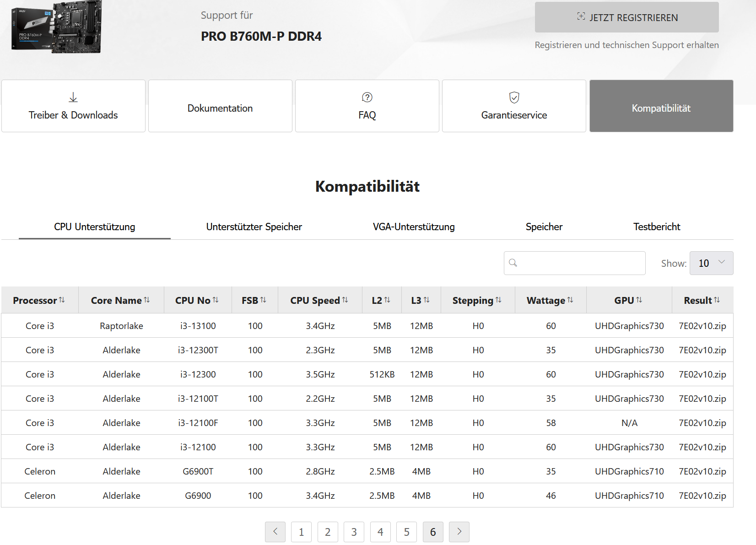
Task: Go to page 5 of results
Action: (x=406, y=532)
